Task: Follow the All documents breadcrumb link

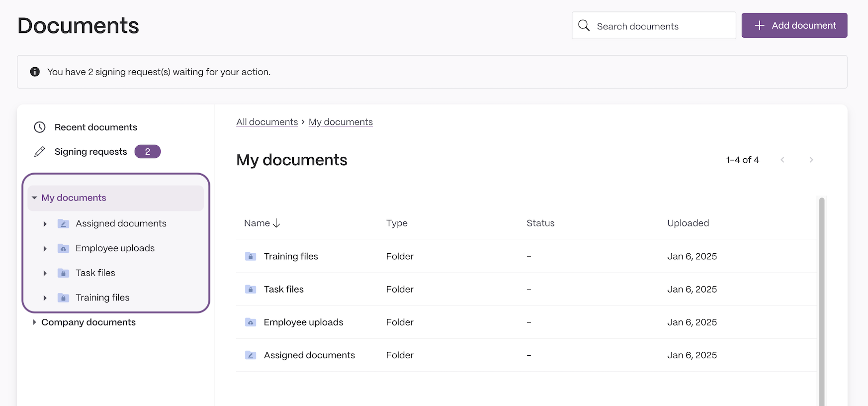Action: coord(267,122)
